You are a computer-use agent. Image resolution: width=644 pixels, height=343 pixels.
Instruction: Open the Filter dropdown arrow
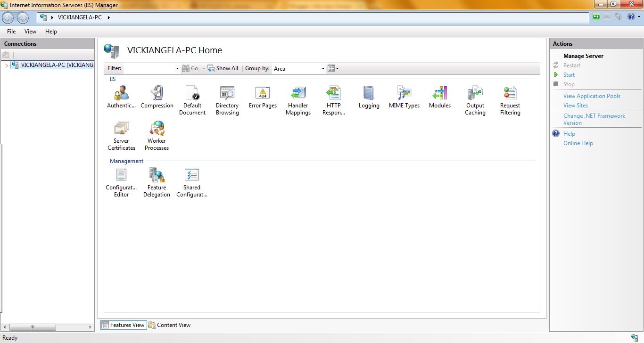click(177, 68)
